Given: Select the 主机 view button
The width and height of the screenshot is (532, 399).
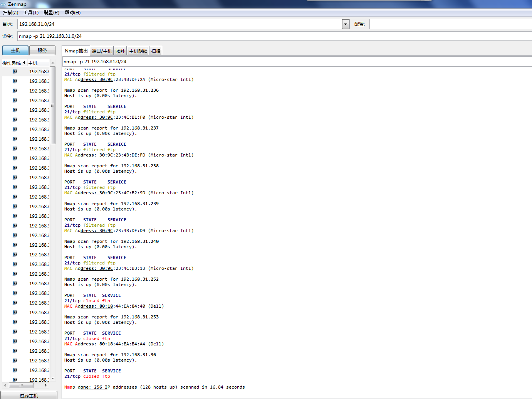Looking at the screenshot, I should click(x=15, y=51).
